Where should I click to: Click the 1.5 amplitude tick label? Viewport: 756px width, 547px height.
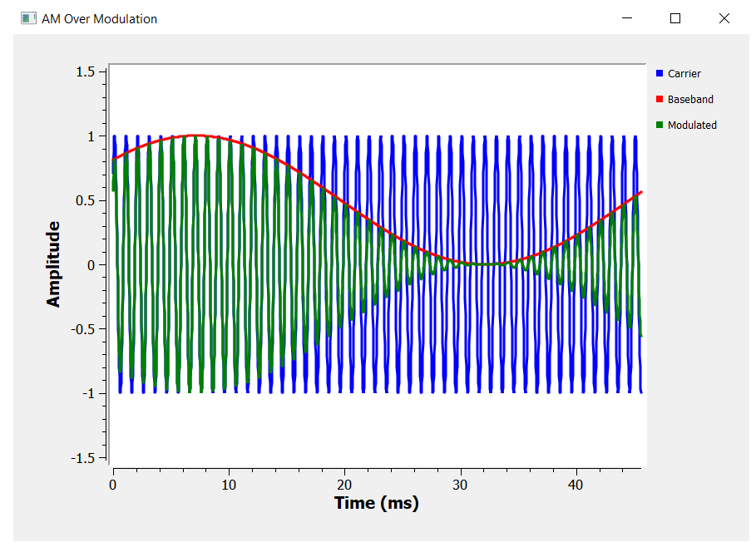(85, 71)
